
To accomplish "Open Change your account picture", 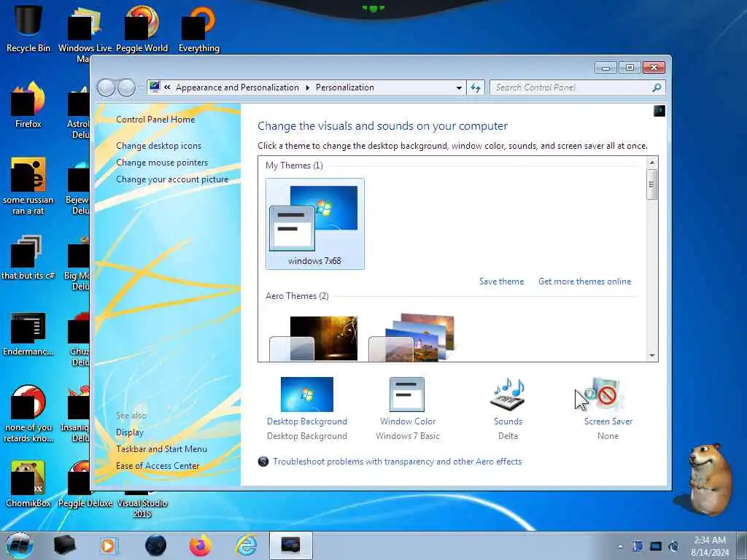I will [172, 179].
